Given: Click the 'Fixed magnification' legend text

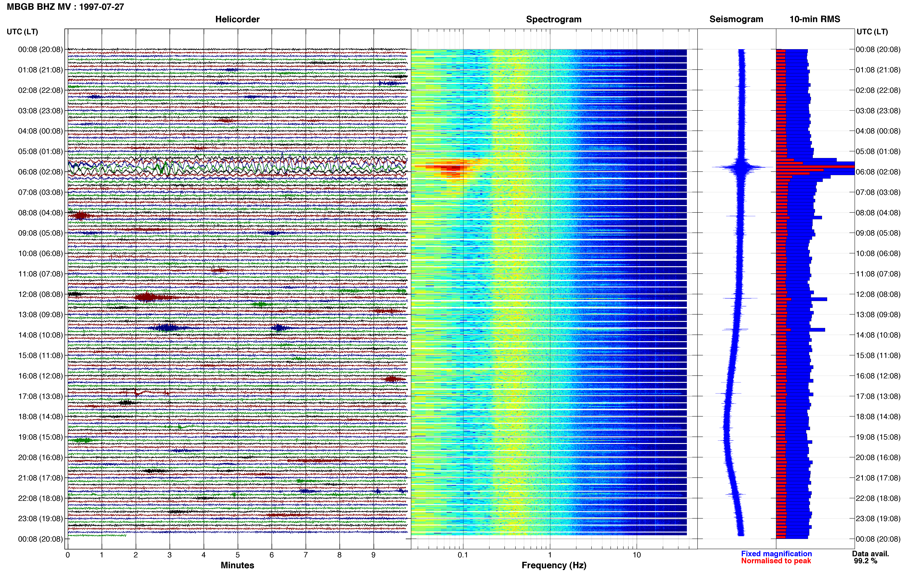Looking at the screenshot, I should 777,554.
